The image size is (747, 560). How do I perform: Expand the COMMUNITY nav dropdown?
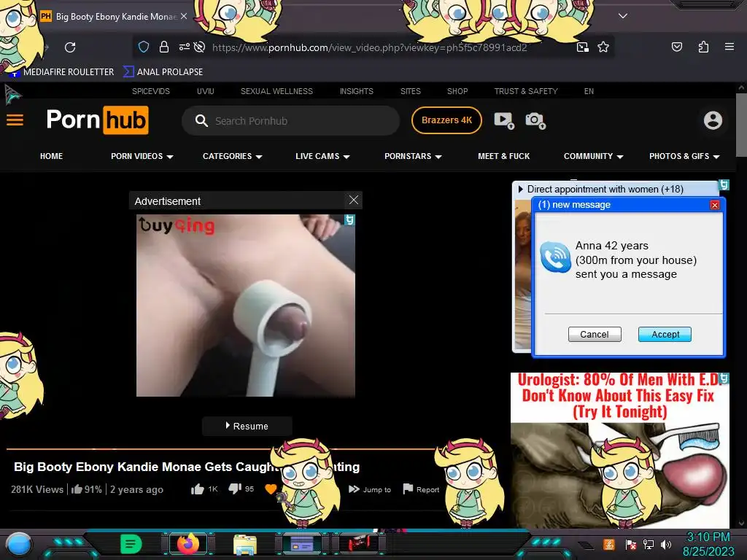click(x=593, y=156)
